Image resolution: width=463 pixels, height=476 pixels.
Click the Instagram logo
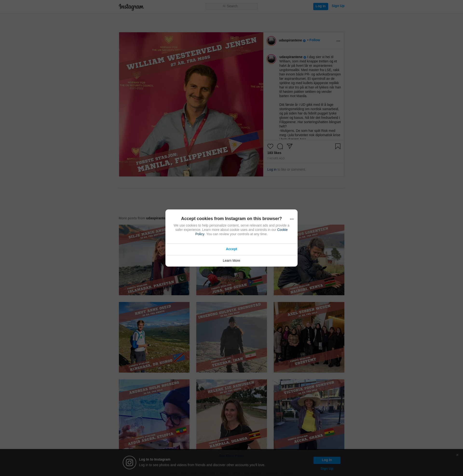[x=131, y=7]
